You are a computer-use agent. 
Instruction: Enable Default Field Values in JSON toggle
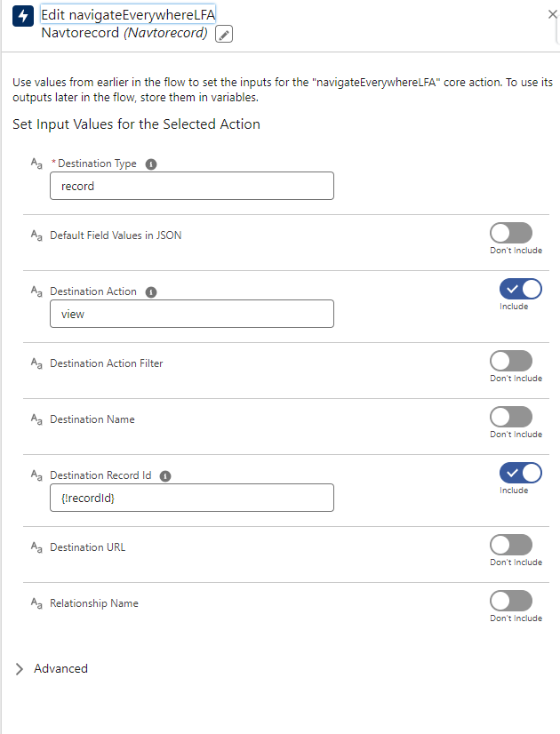pos(511,233)
